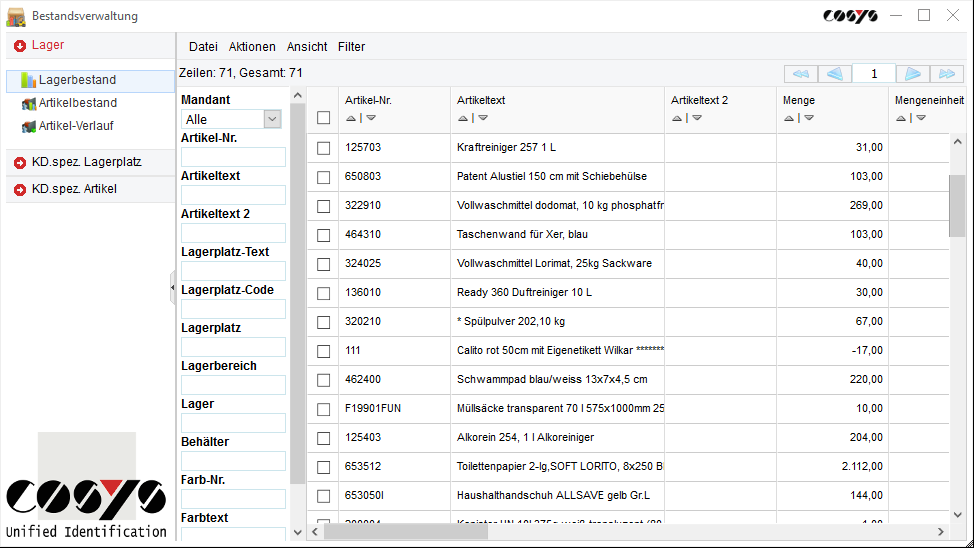Screen dimensions: 974x548
Task: Sort Artikel-Nr. column ascending
Action: 351,118
